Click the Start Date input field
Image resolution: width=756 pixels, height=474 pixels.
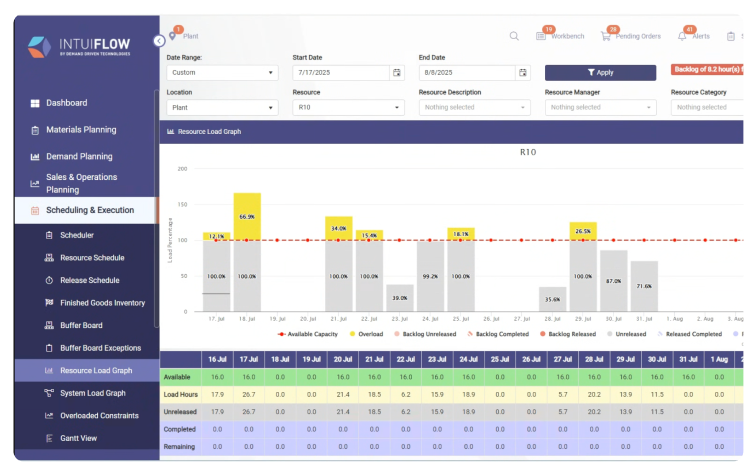(340, 73)
